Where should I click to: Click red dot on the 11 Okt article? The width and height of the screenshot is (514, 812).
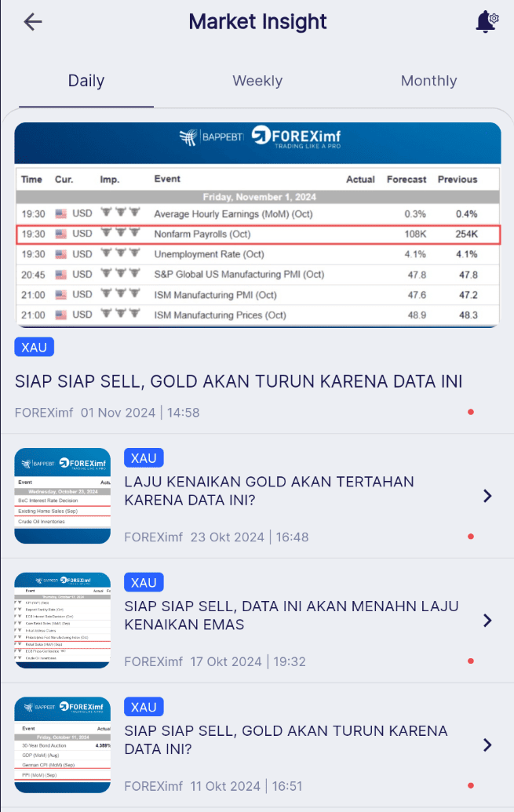(x=471, y=785)
